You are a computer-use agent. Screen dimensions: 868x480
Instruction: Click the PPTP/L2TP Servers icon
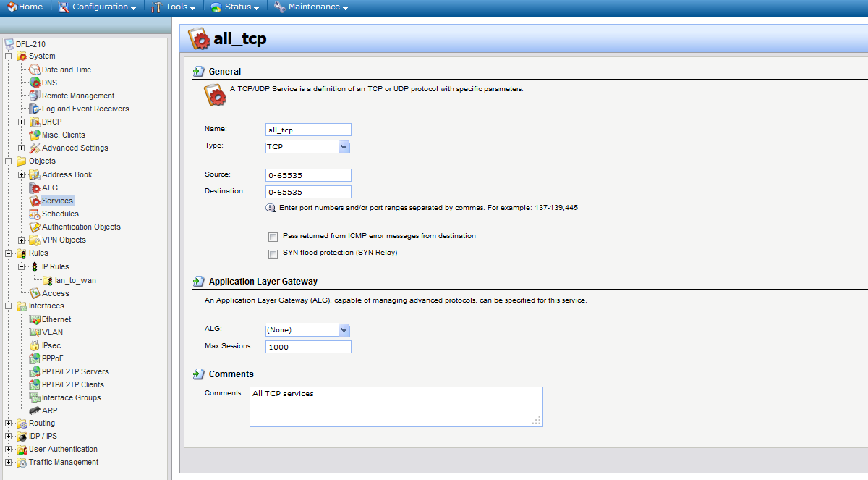[35, 371]
